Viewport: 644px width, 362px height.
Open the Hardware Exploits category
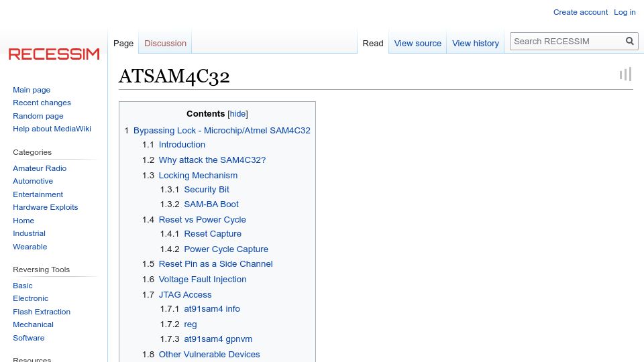coord(45,207)
